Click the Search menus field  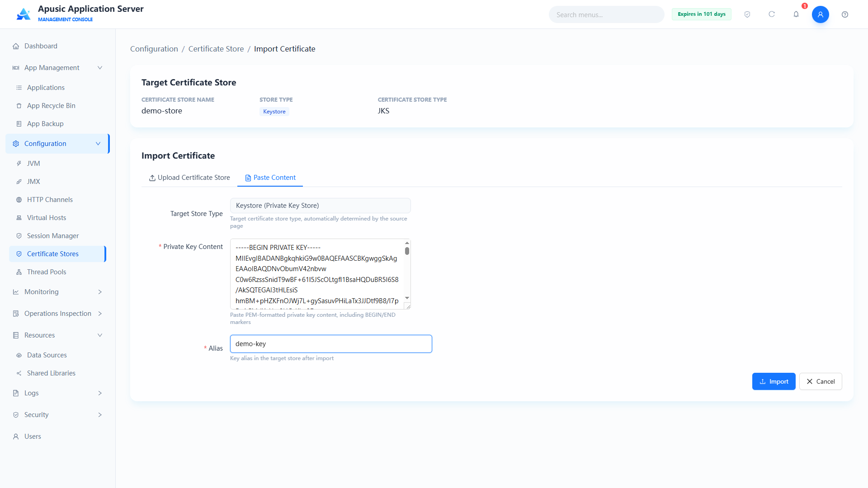[x=606, y=14]
